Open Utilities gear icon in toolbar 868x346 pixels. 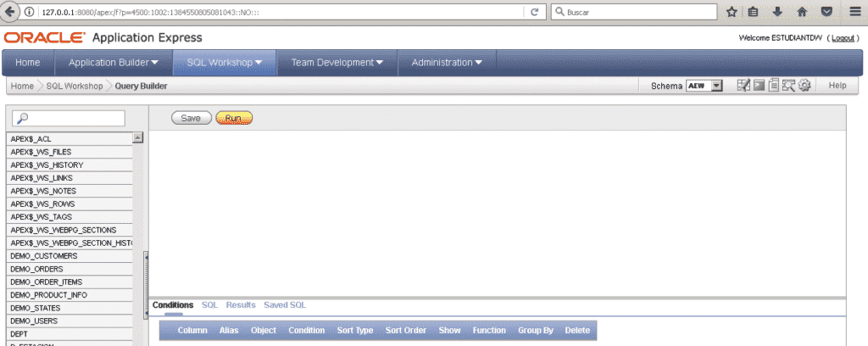[x=804, y=86]
